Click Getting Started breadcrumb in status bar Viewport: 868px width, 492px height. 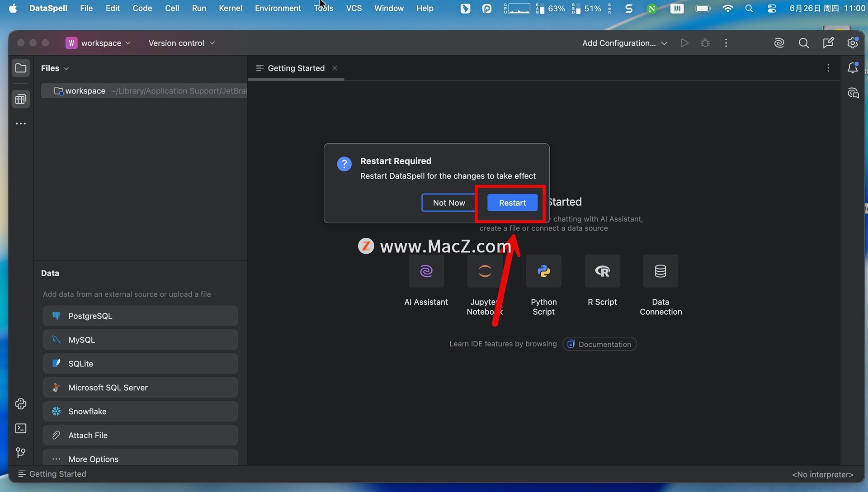[52, 474]
